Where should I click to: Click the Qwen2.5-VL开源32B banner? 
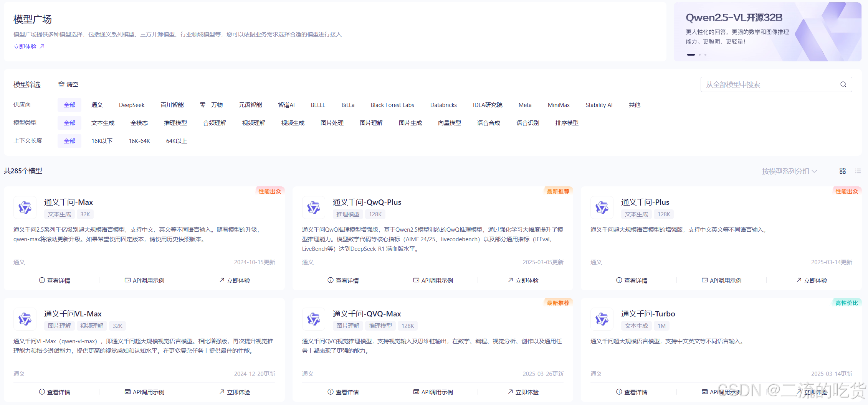pos(767,31)
